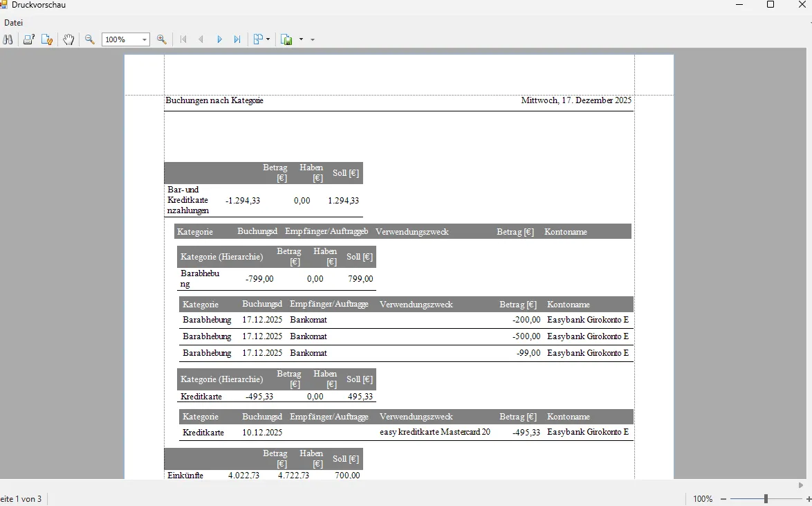Click plus button beside zoom slider

809,499
